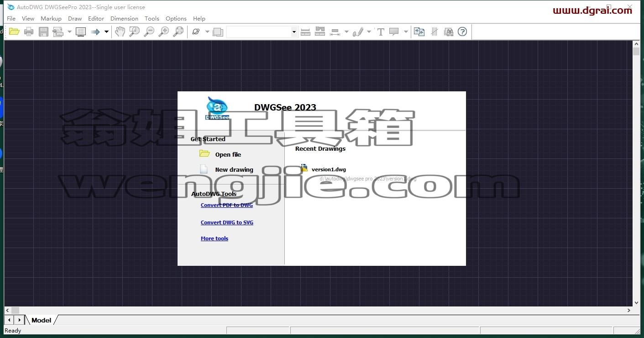Open the Options menu
The width and height of the screenshot is (644, 338).
[176, 19]
